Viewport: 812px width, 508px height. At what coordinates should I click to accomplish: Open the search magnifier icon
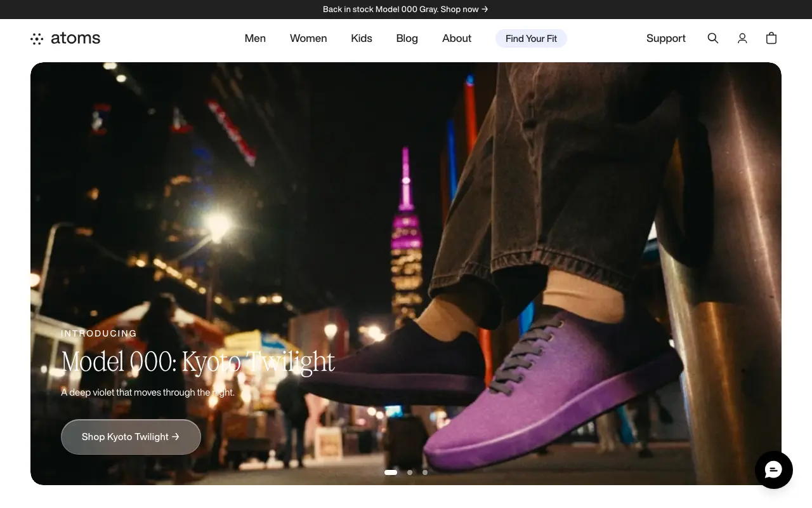pos(713,38)
